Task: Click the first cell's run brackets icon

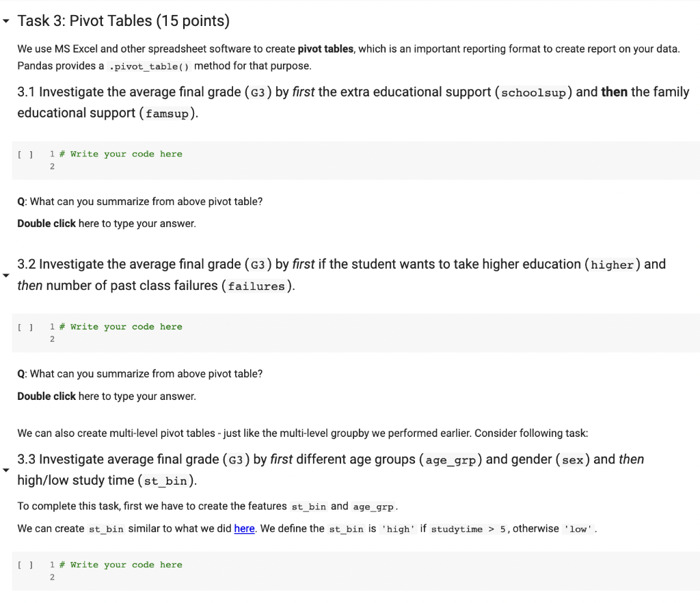Action: tap(25, 154)
